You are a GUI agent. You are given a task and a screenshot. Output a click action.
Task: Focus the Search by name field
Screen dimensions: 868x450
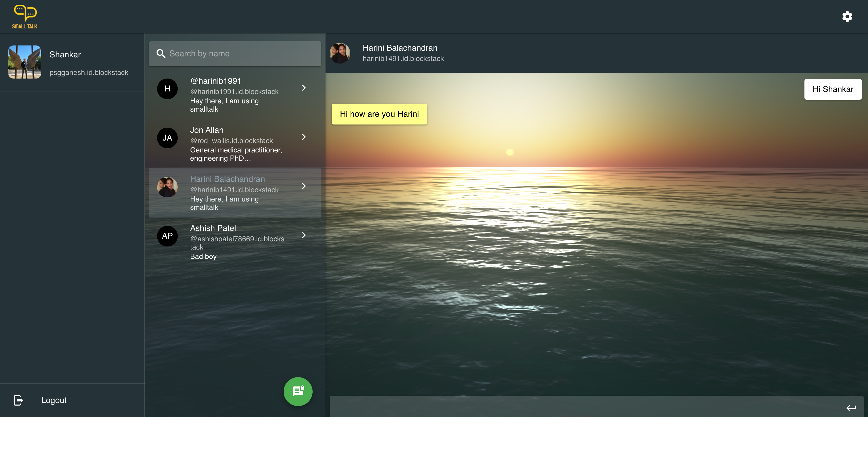click(x=243, y=53)
